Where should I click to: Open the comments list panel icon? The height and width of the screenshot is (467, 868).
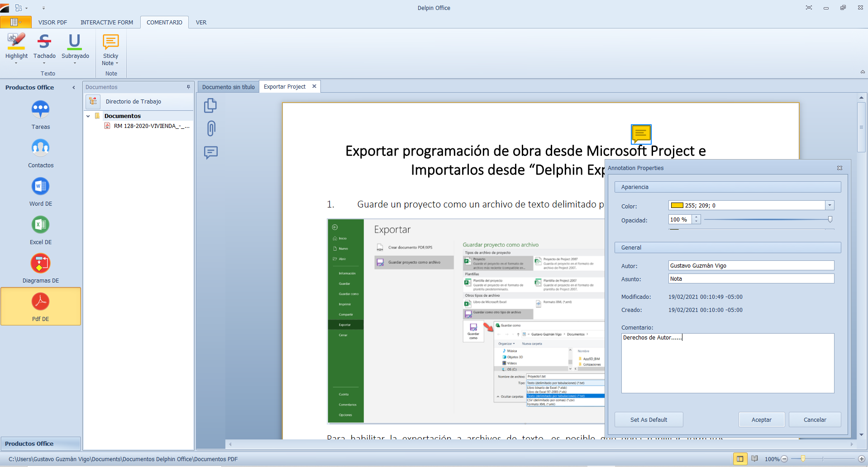click(211, 152)
